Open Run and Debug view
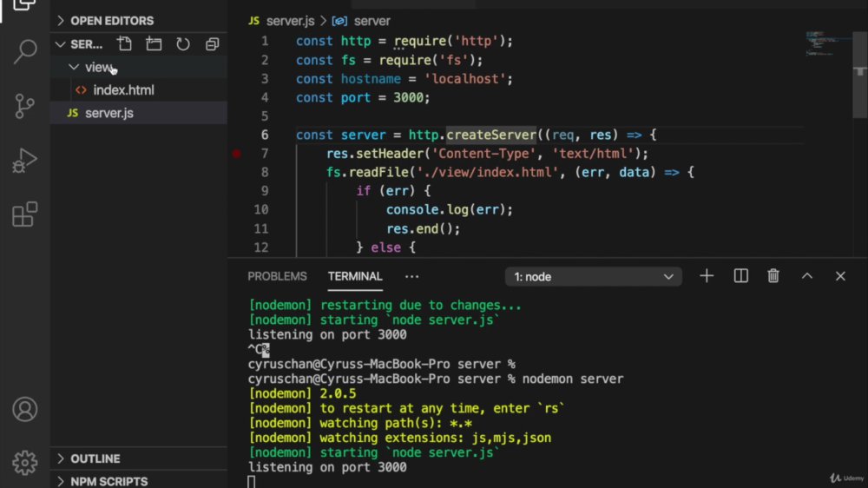Screen dimensions: 868x488 tap(24, 161)
